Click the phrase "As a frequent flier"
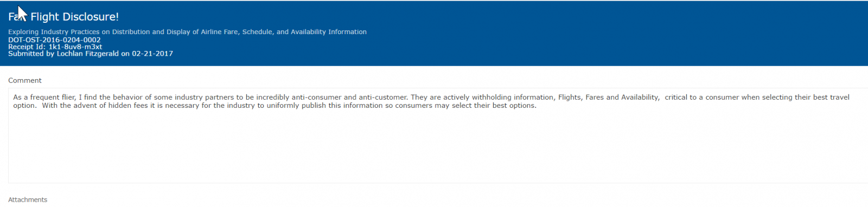 click(44, 98)
